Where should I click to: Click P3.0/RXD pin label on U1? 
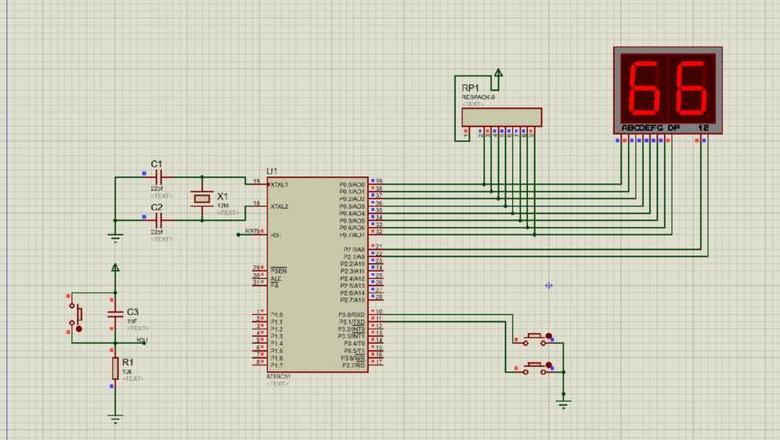pyautogui.click(x=352, y=315)
